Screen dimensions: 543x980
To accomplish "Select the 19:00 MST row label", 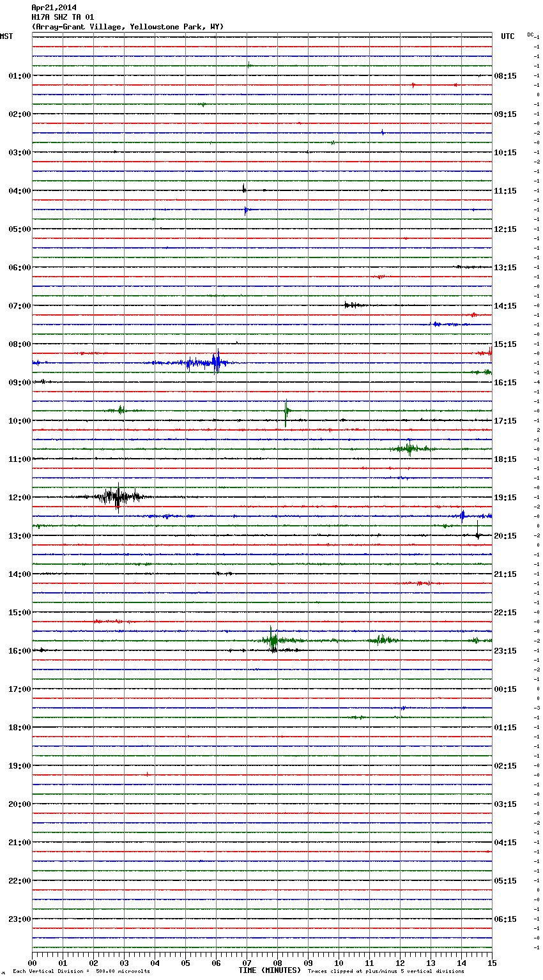I will click(20, 766).
